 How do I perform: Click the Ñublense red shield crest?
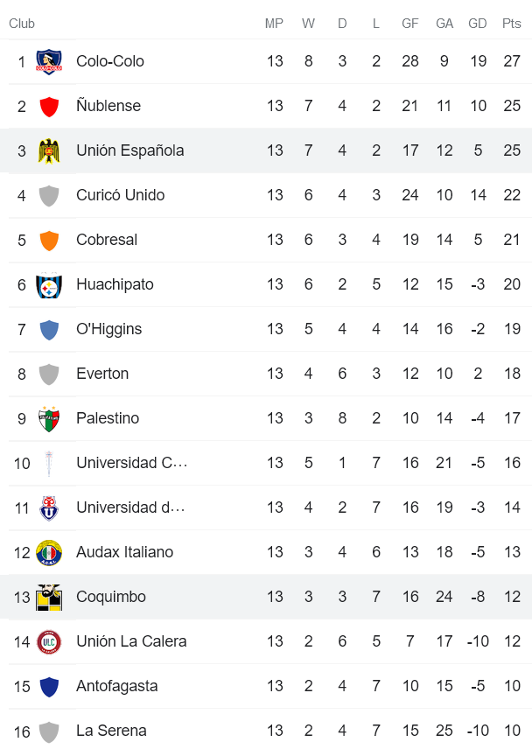tap(50, 106)
